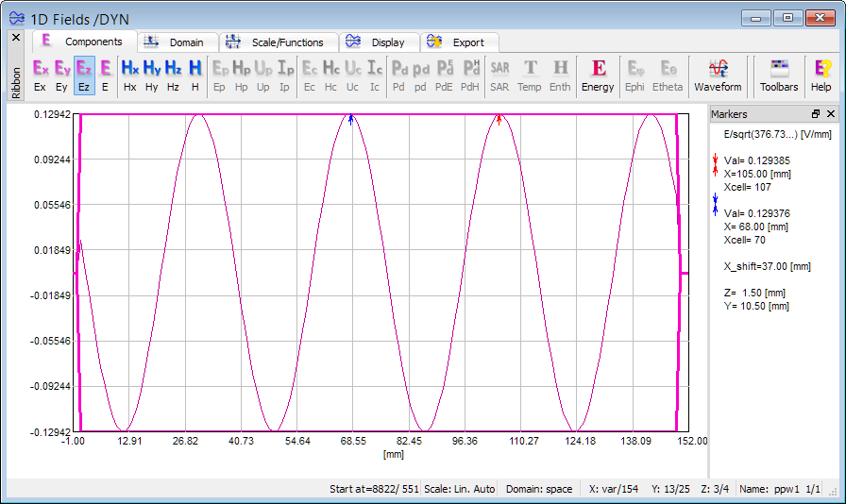Click the red marker arrow on plot

tap(499, 119)
